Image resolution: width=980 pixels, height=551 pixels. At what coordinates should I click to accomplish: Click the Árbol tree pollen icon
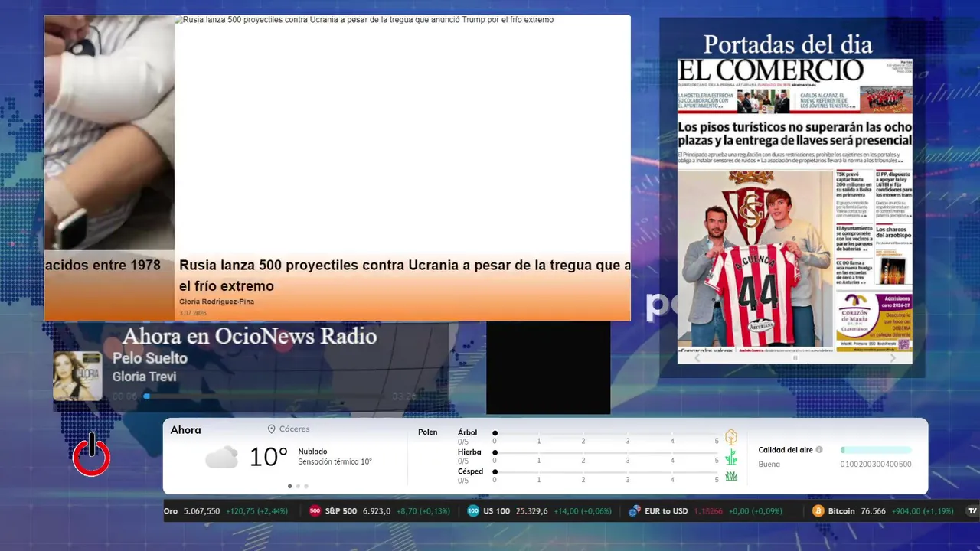pyautogui.click(x=731, y=437)
